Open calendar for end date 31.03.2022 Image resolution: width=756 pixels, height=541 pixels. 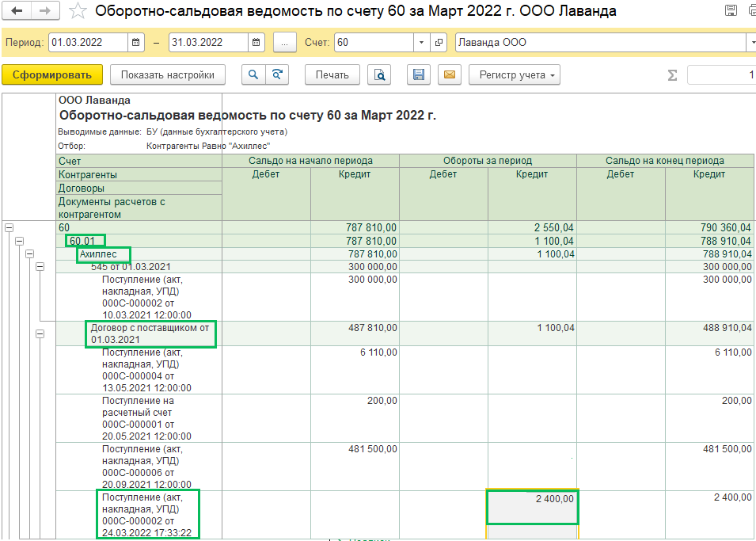(256, 43)
